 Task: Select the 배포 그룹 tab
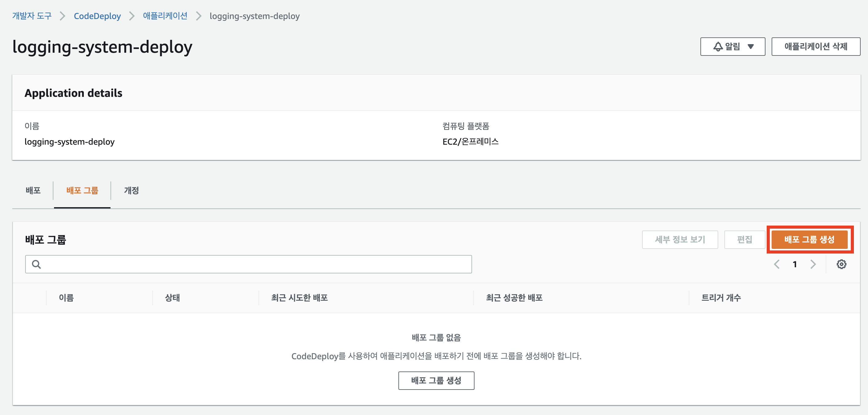point(82,191)
